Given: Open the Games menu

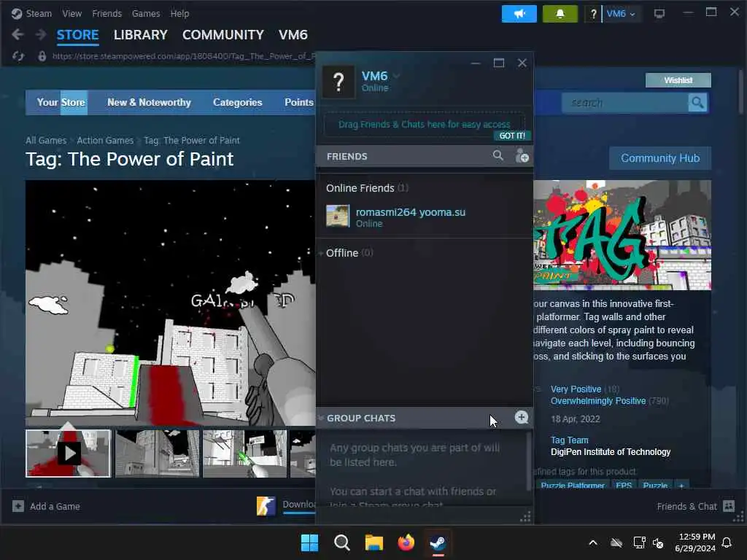Looking at the screenshot, I should (146, 13).
